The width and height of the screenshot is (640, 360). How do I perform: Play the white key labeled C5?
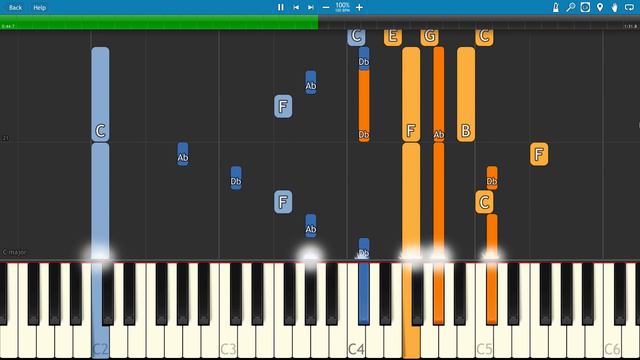tap(484, 343)
